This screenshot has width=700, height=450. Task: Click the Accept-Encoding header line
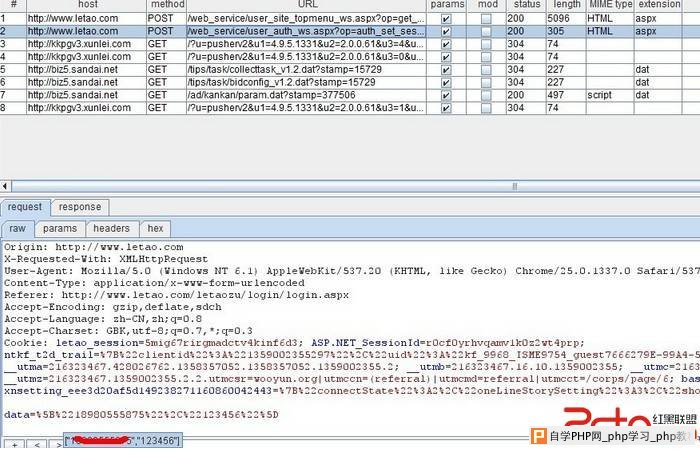click(112, 308)
